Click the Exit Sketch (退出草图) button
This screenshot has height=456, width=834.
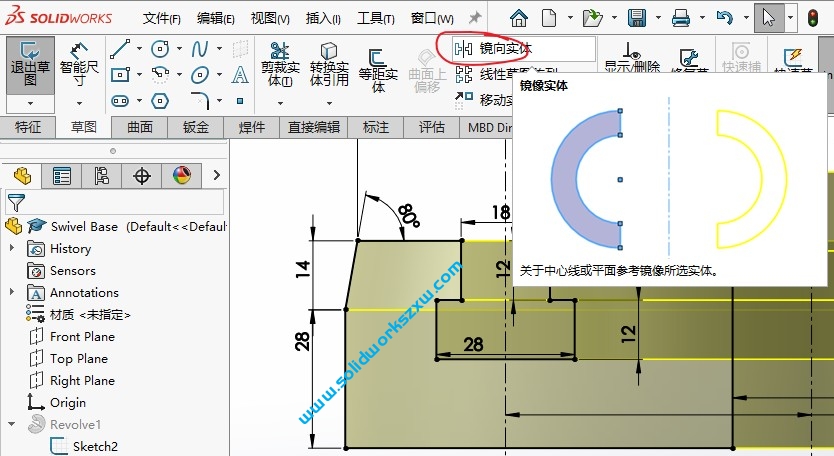pyautogui.click(x=30, y=62)
